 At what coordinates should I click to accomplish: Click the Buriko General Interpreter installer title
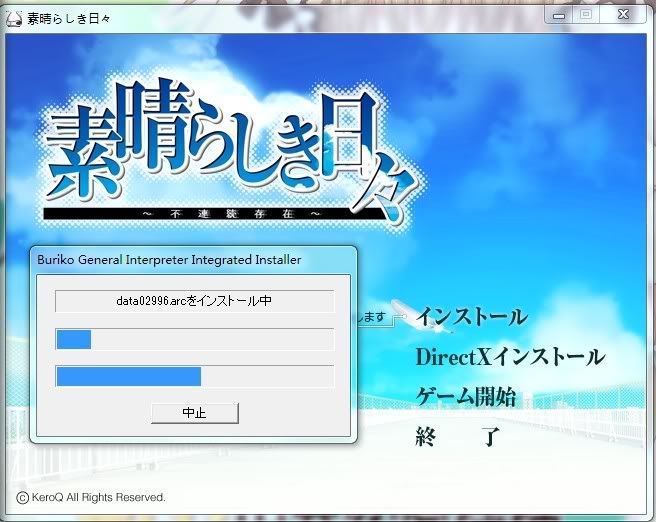point(169,260)
